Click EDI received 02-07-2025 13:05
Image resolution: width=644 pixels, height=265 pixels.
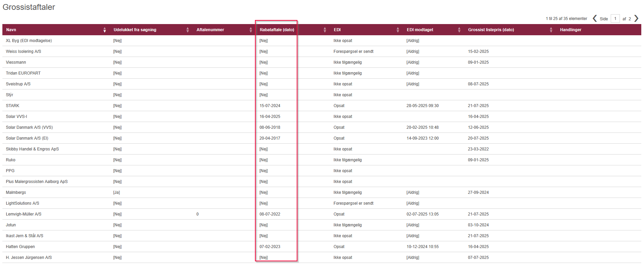pos(423,214)
